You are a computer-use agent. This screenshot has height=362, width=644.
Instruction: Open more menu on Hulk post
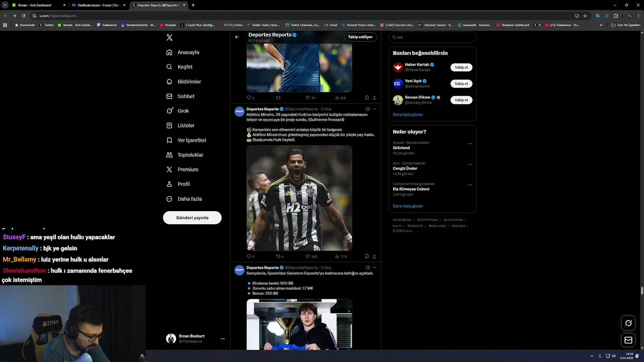click(x=374, y=109)
